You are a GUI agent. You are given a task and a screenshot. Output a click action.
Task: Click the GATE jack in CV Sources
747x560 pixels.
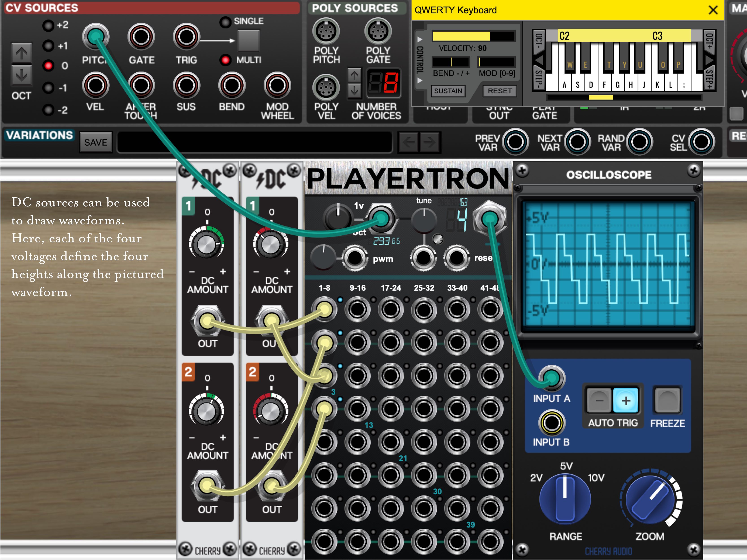click(141, 37)
